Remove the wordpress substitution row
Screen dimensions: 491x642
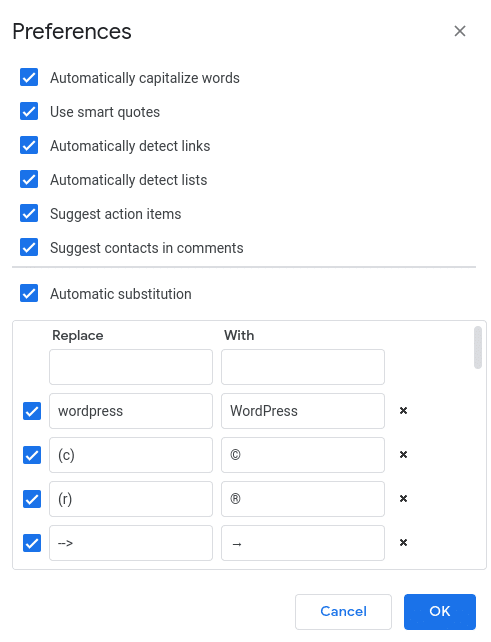pyautogui.click(x=403, y=411)
